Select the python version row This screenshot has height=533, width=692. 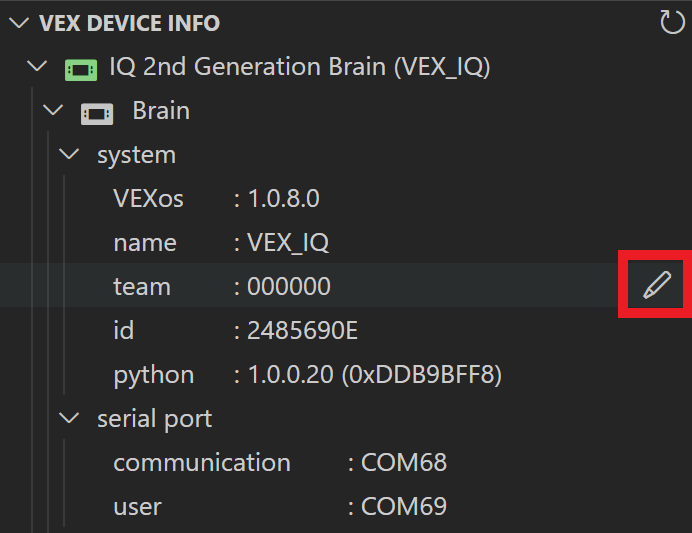(x=307, y=375)
